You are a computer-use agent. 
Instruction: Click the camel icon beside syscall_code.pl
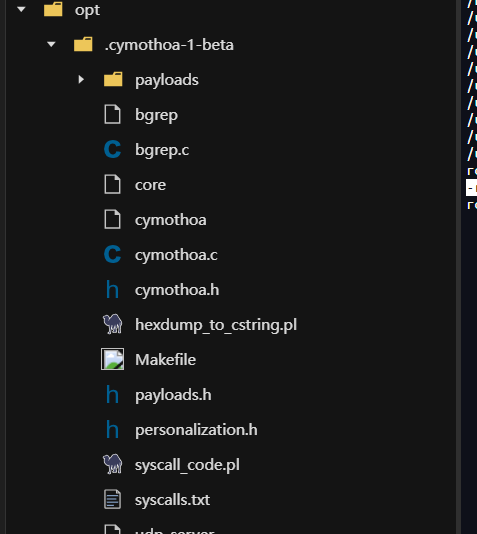pos(113,464)
